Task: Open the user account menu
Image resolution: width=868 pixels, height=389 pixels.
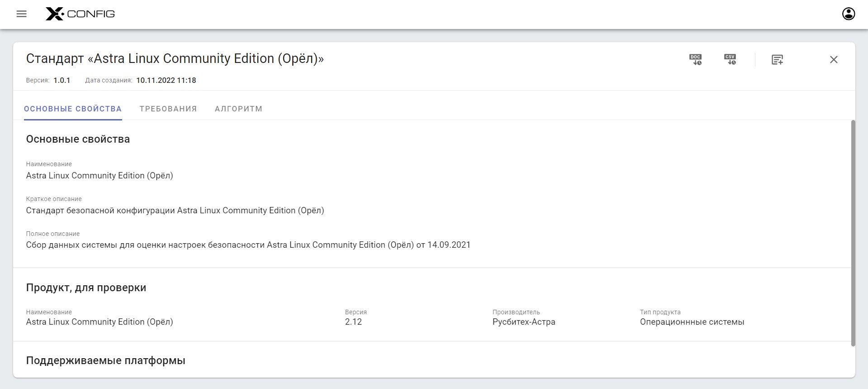Action: pos(848,14)
